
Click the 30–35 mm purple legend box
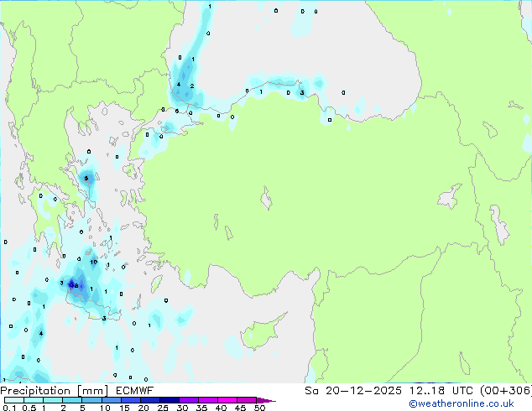click(x=189, y=400)
